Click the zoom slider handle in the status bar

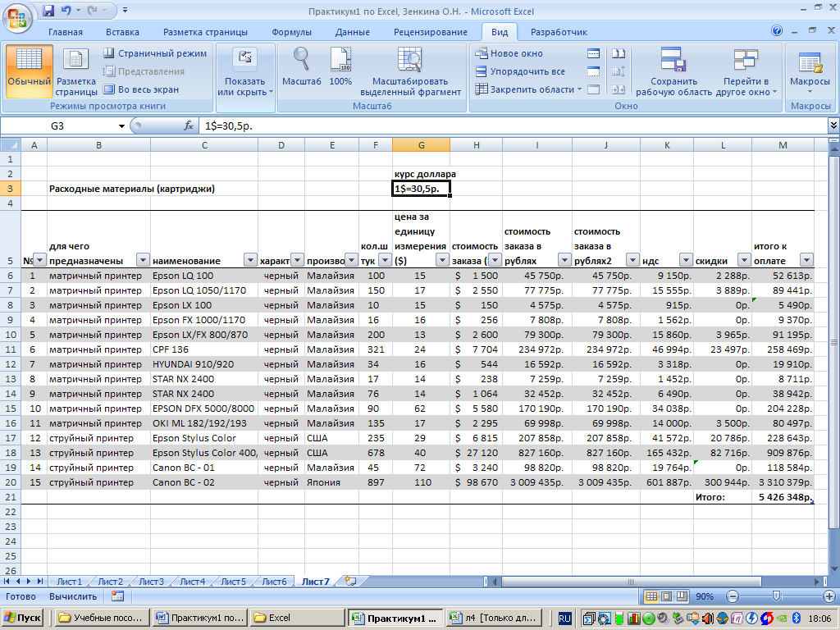coord(776,596)
